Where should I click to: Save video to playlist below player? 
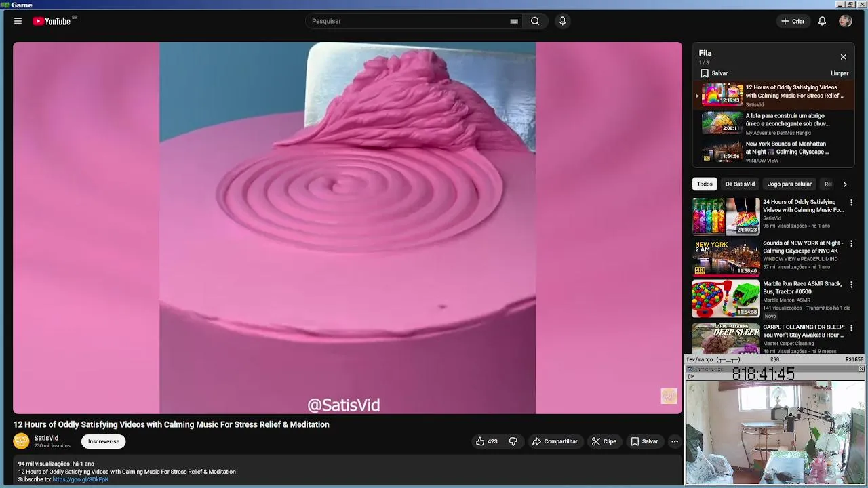(x=644, y=441)
